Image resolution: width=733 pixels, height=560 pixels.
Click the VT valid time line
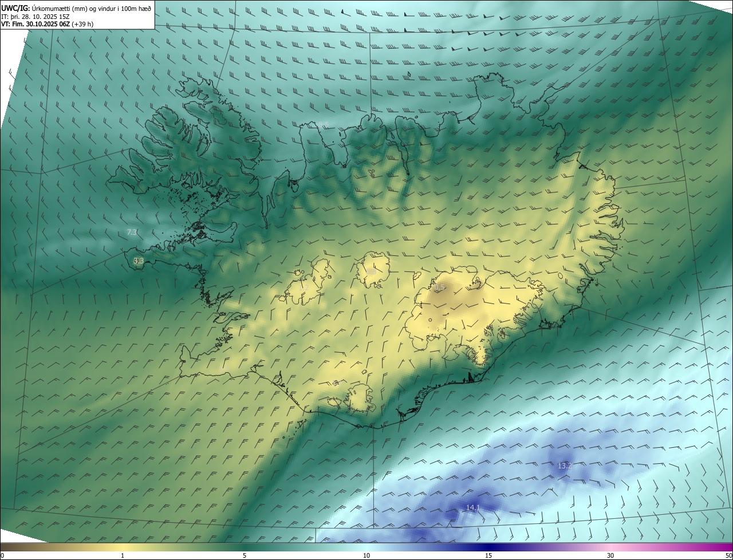pos(48,24)
